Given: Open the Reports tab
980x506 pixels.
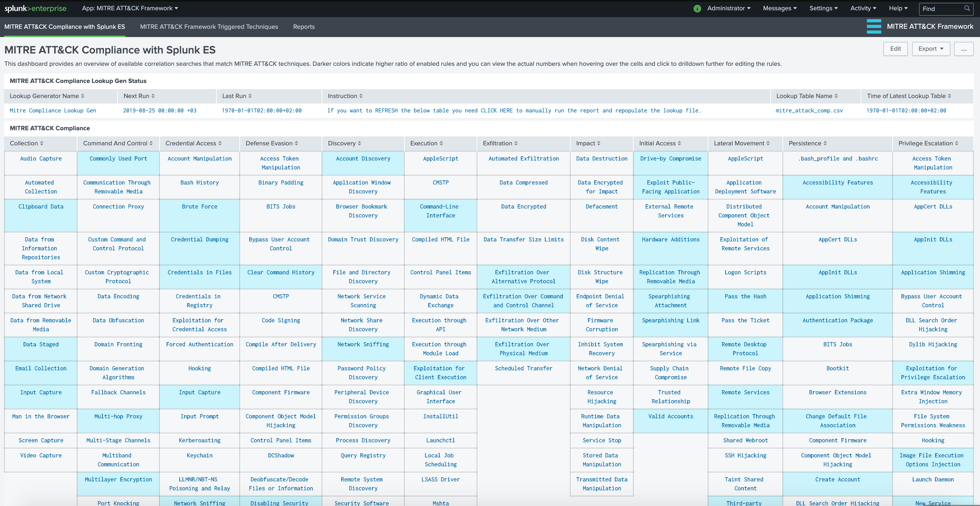Looking at the screenshot, I should click(303, 27).
